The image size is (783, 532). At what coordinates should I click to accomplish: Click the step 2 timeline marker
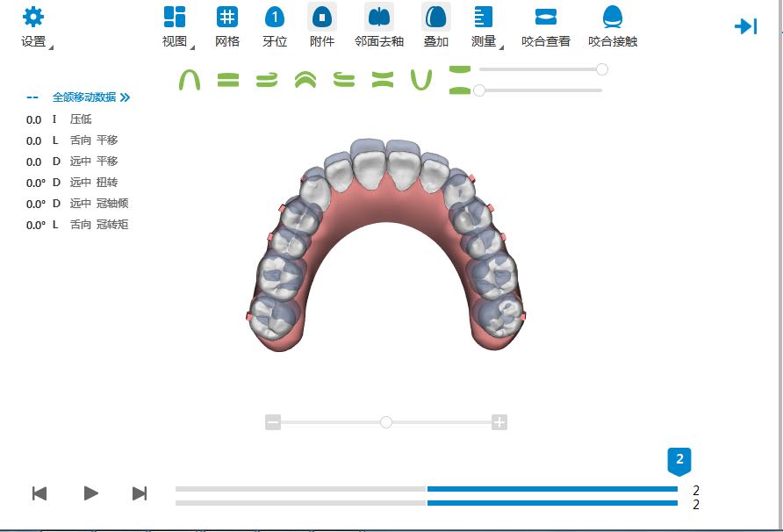pos(679,461)
